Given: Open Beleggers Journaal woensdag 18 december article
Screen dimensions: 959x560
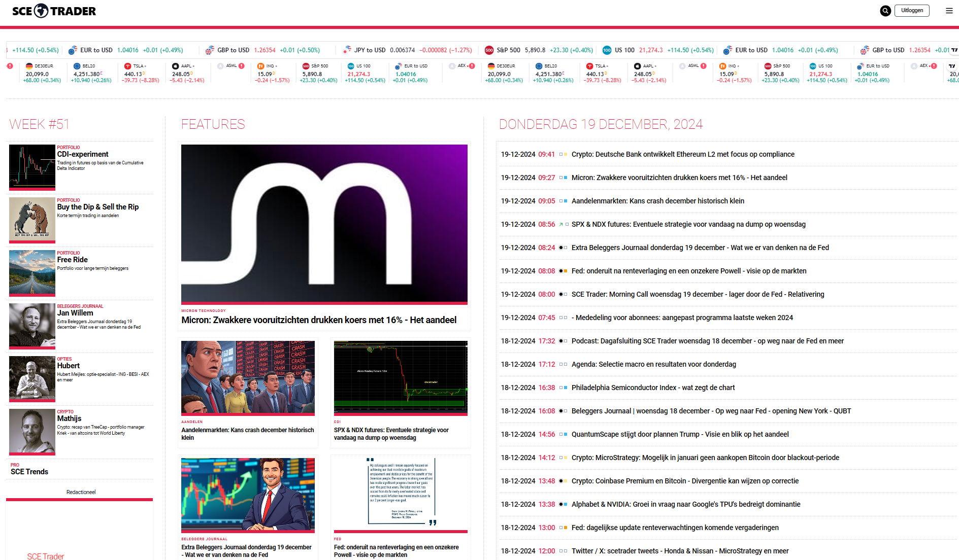Looking at the screenshot, I should (x=711, y=411).
